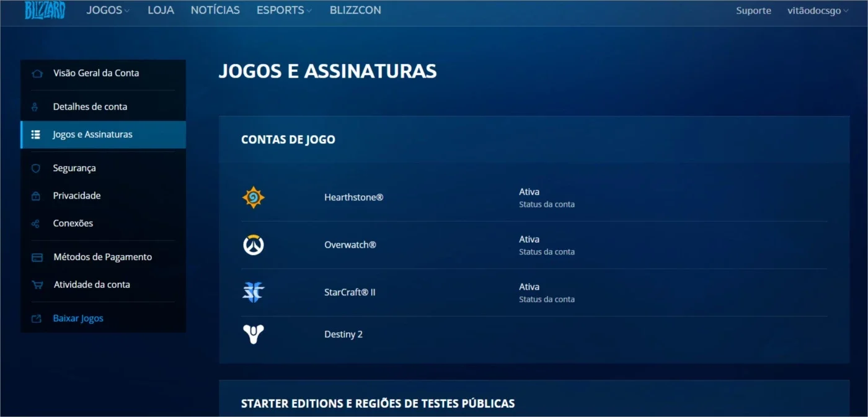Image resolution: width=868 pixels, height=417 pixels.
Task: Open the LOJA menu item
Action: pyautogui.click(x=161, y=10)
